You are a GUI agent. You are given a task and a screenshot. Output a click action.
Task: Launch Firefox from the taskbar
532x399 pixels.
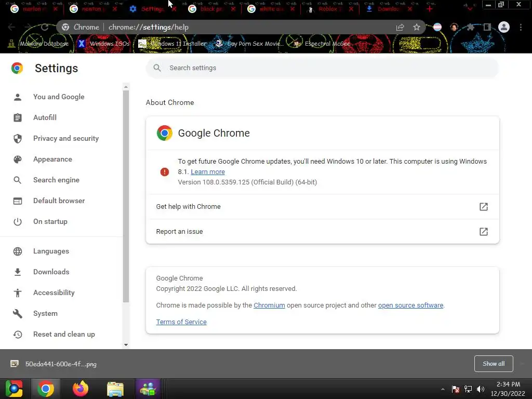click(81, 389)
